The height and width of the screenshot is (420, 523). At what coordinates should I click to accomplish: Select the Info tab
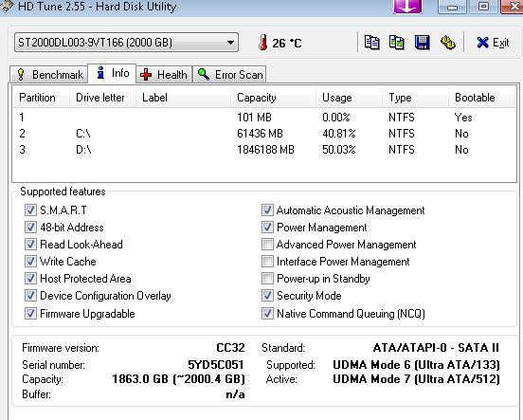[x=112, y=73]
